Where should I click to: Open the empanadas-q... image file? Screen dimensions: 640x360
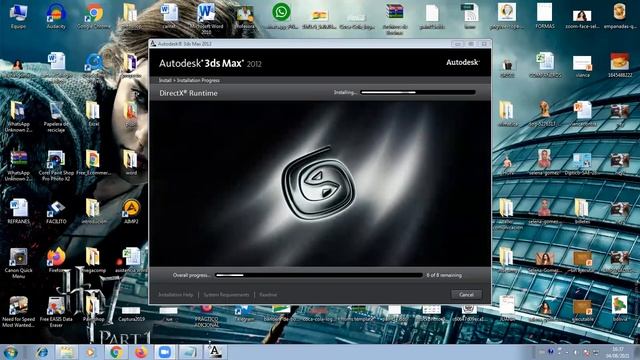click(620, 17)
